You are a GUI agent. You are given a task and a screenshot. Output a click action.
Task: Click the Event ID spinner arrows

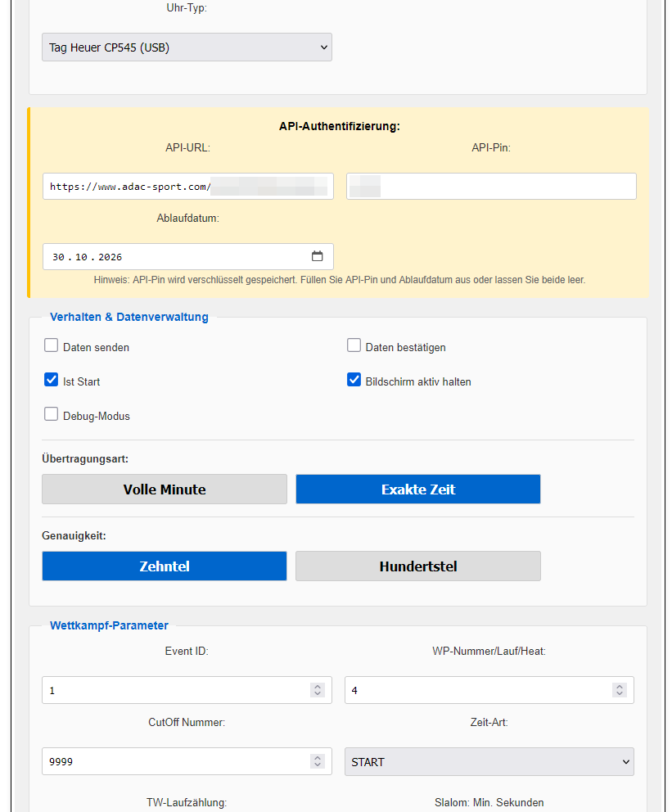click(318, 690)
